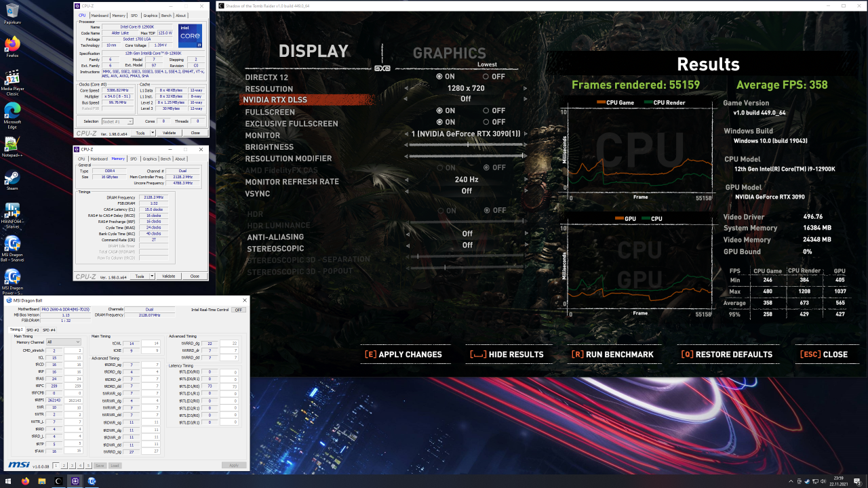Open Microsoft Edge desktop shortcut

point(12,111)
